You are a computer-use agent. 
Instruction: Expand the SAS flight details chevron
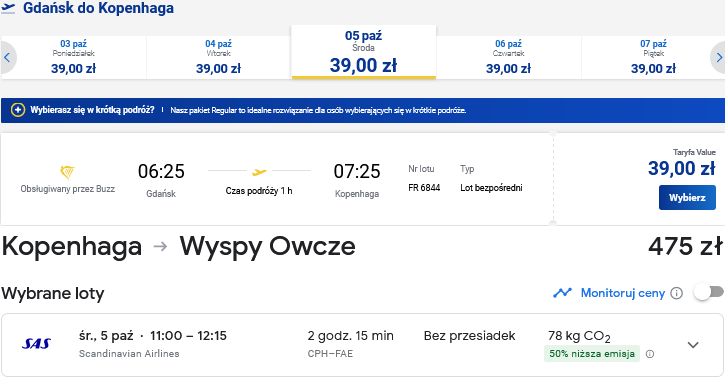(693, 345)
